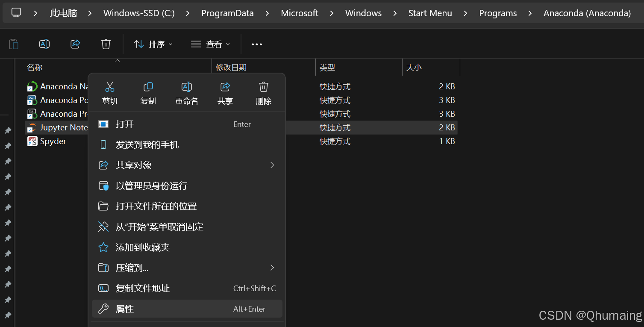The image size is (644, 327).
Task: Click the star icon beside 添加到收藏夹
Action: coord(103,247)
